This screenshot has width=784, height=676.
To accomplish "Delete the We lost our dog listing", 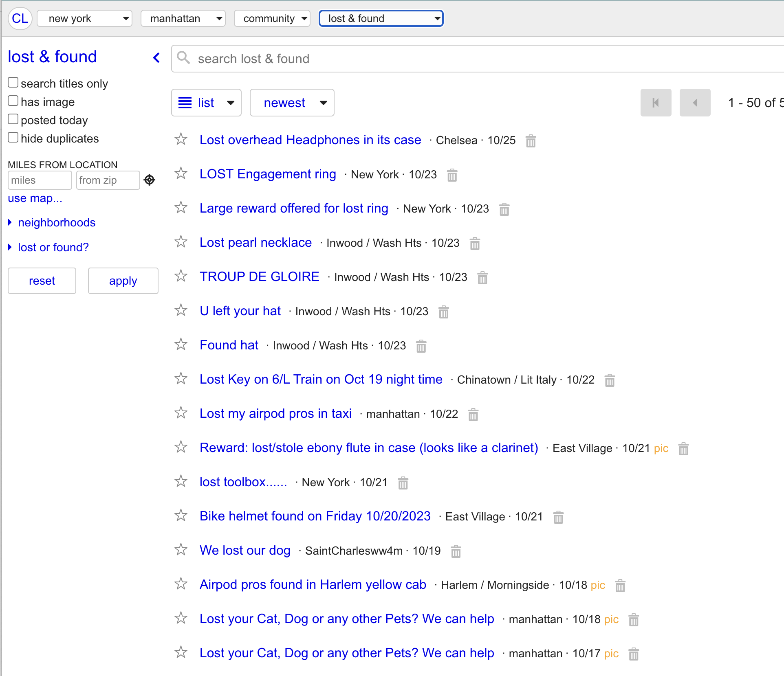I will click(x=456, y=551).
